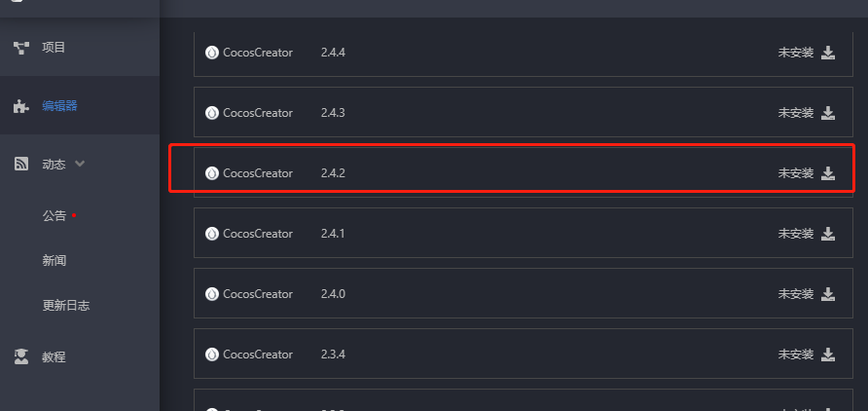
Task: Switch to the 编辑器 sidebar tab
Action: coord(59,106)
